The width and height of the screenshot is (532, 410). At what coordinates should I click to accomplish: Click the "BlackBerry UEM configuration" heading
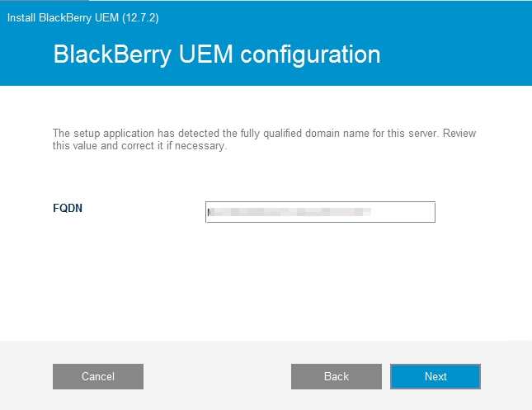(216, 54)
